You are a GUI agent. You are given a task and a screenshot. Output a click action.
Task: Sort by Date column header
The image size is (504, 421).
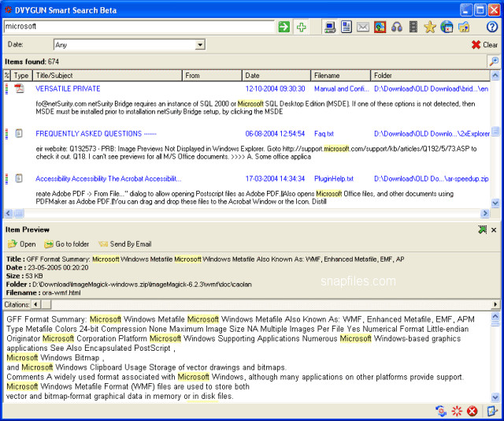[x=276, y=76]
